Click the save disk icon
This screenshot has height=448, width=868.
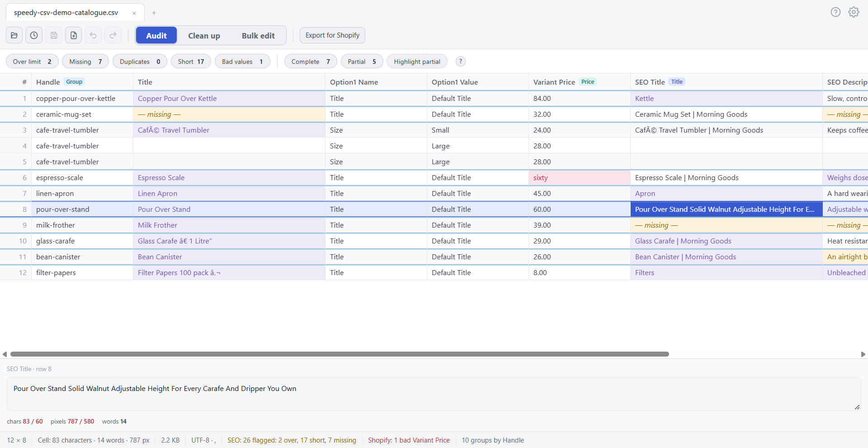pyautogui.click(x=54, y=35)
